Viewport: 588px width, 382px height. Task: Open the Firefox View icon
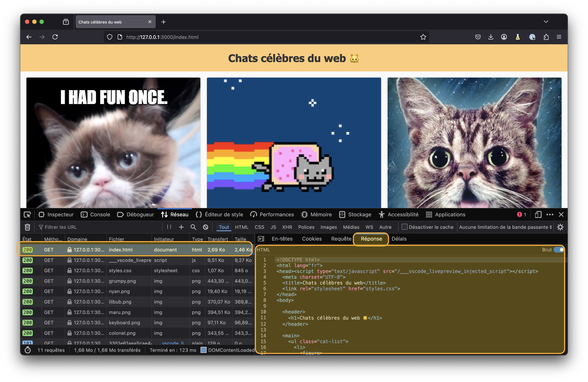coord(66,22)
